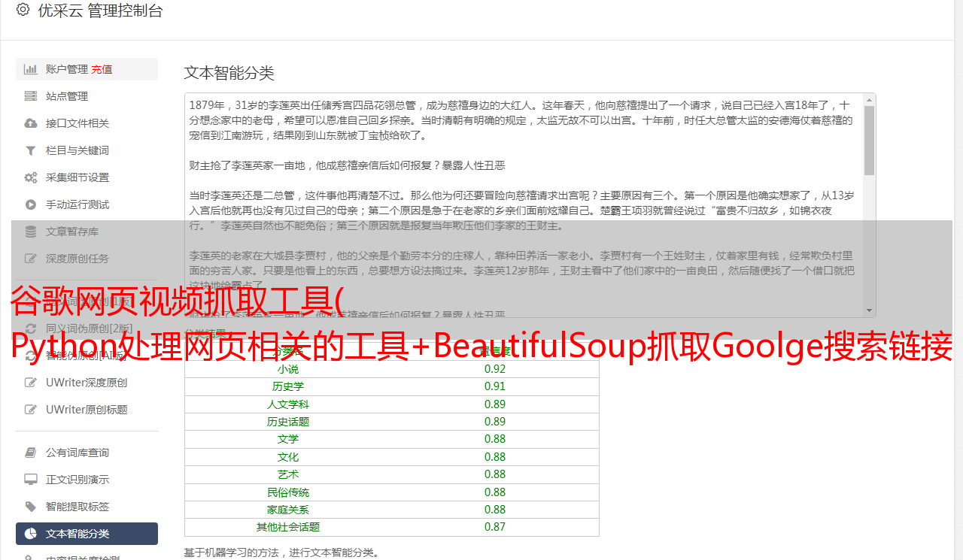Click the pie chart icon for 文本智能分类
The image size is (963, 560).
coord(31,534)
